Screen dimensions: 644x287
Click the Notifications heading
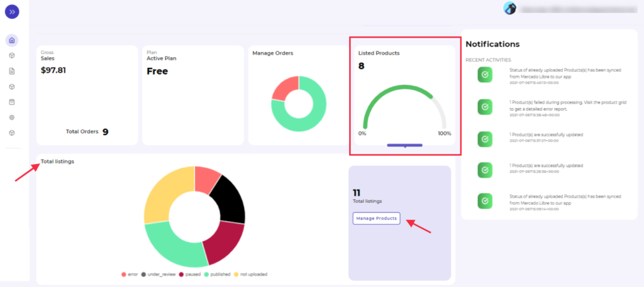coord(492,44)
